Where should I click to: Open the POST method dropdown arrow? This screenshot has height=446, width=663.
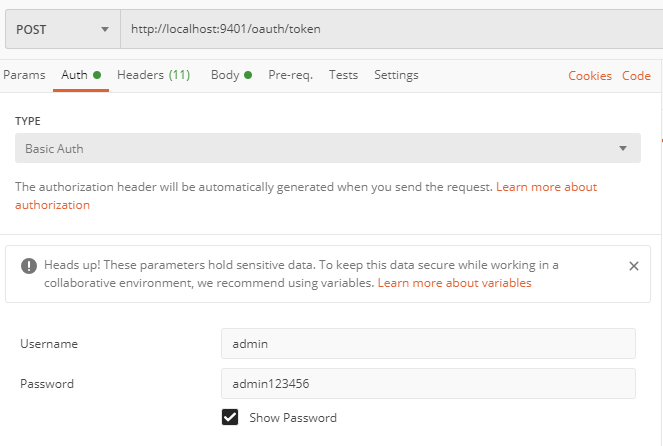(105, 29)
